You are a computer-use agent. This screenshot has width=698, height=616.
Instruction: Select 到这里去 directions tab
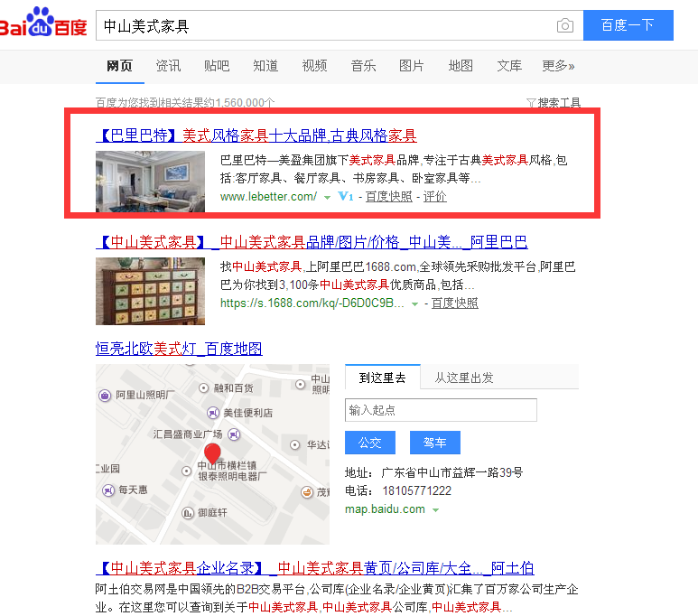(x=382, y=378)
